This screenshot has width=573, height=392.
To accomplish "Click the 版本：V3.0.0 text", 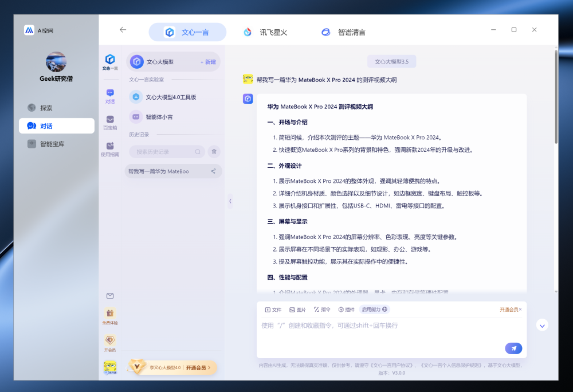I will tap(391, 373).
